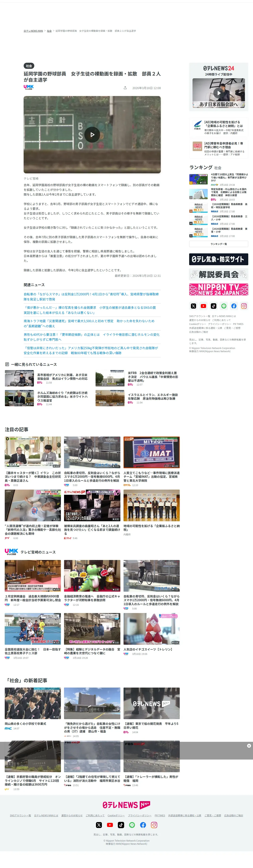The image size is (253, 868).
Task: Open footer SNSアカウント一覧 link
Action: [20, 815]
